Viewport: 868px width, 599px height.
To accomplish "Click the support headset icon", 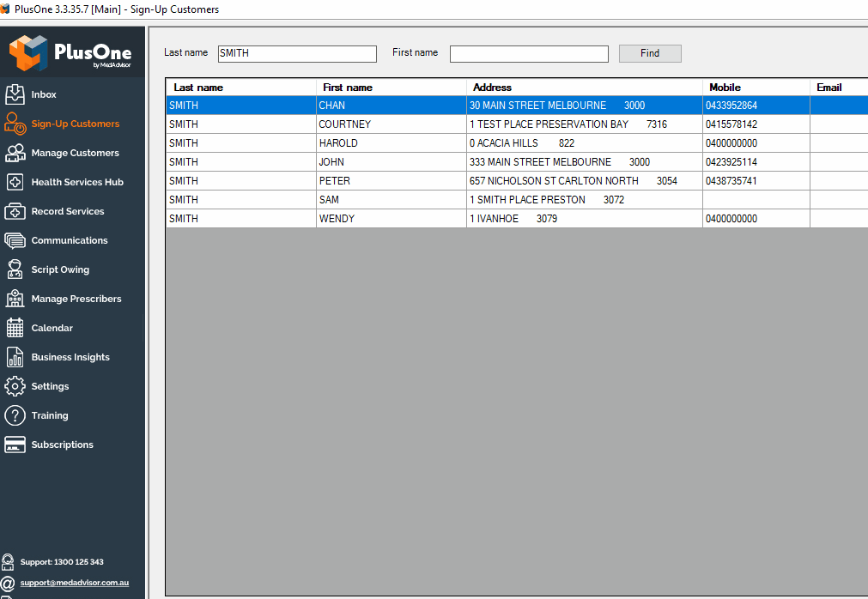I will 8,561.
